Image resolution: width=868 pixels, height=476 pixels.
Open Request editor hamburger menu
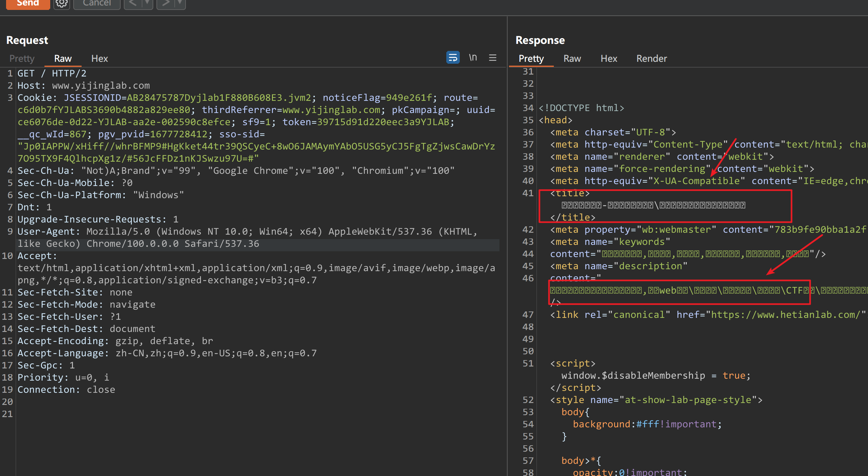coord(492,58)
